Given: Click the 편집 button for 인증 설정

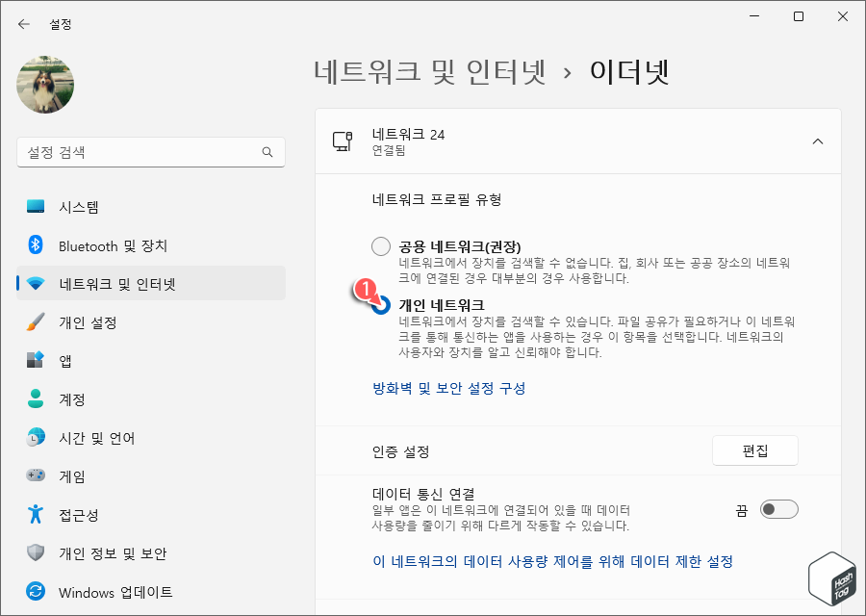Looking at the screenshot, I should point(754,449).
